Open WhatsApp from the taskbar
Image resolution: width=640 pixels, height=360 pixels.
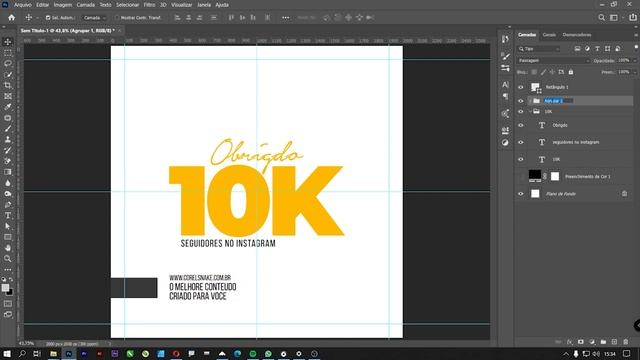268,353
